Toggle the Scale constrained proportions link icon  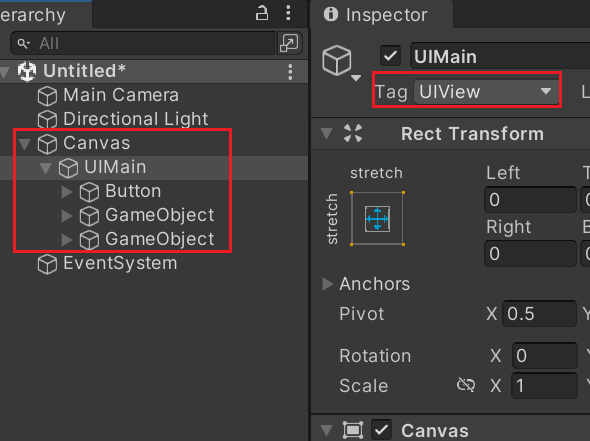(466, 385)
